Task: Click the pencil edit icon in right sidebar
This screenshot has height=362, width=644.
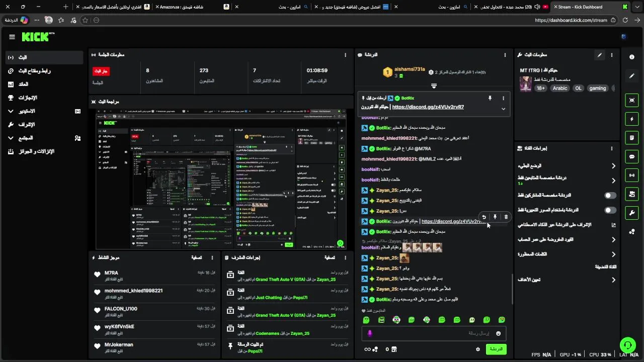Action: pyautogui.click(x=632, y=76)
